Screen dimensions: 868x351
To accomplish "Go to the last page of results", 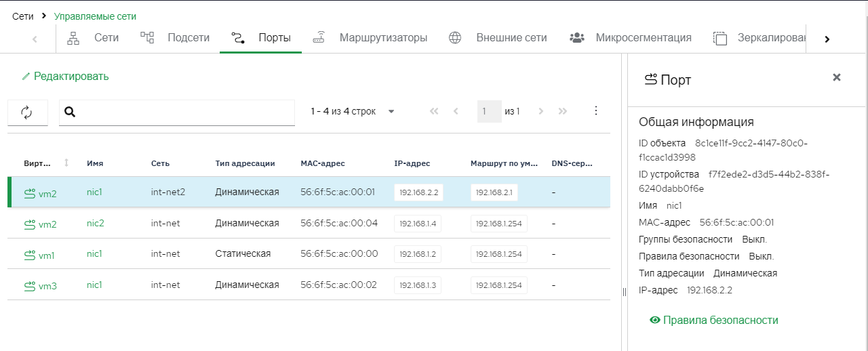I will coord(563,111).
